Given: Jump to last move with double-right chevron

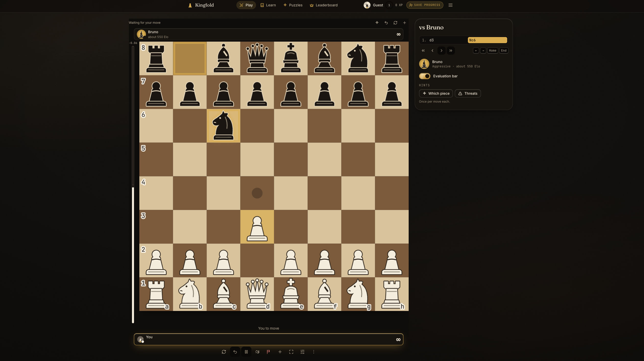Looking at the screenshot, I should pos(451,51).
